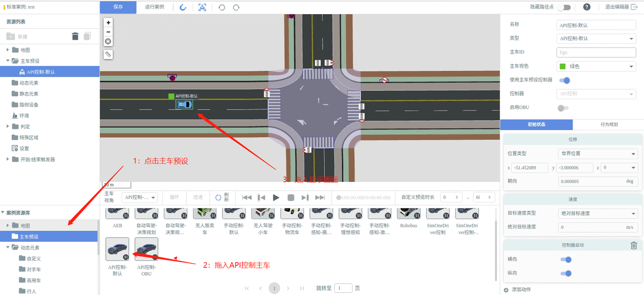Toggle the 纵向 longitudinal control switch
Viewport: 644px width, 295px height.
click(565, 273)
